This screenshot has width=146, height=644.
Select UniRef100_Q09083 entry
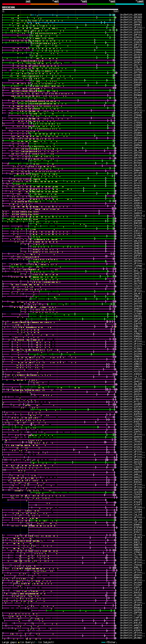(131, 32)
